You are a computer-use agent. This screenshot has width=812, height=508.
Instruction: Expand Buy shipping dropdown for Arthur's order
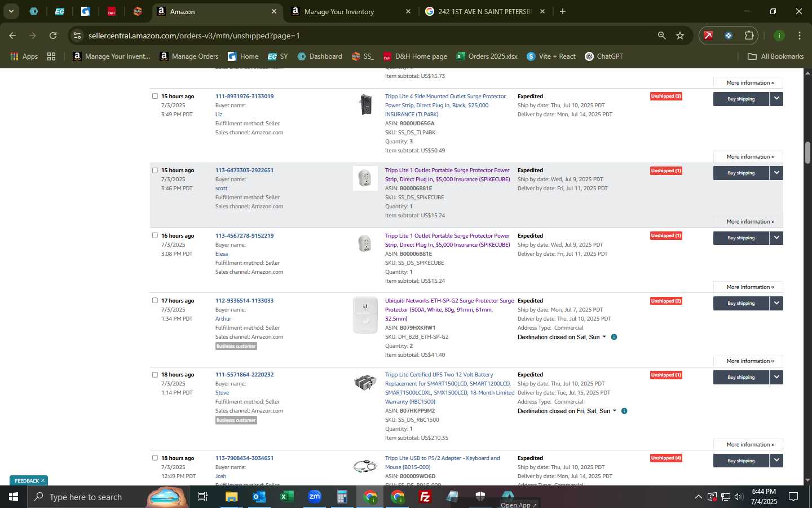776,303
